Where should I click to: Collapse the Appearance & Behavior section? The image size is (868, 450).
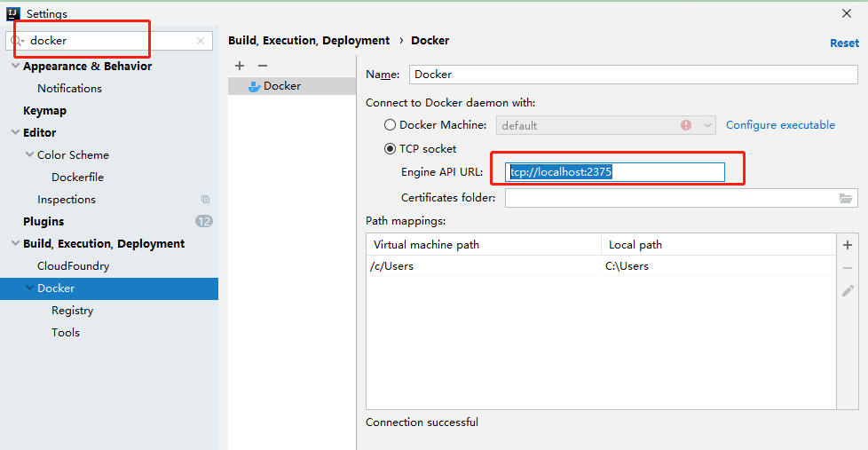point(15,67)
